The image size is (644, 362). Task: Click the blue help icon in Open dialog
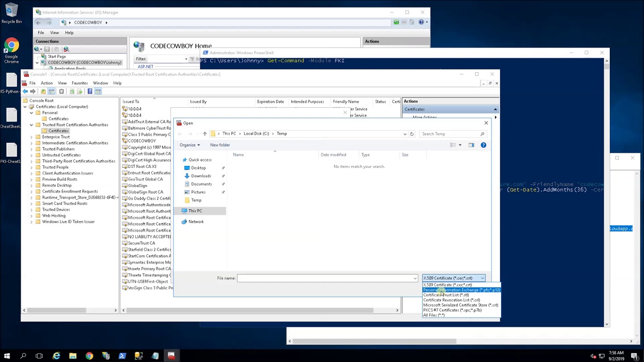pyautogui.click(x=484, y=145)
